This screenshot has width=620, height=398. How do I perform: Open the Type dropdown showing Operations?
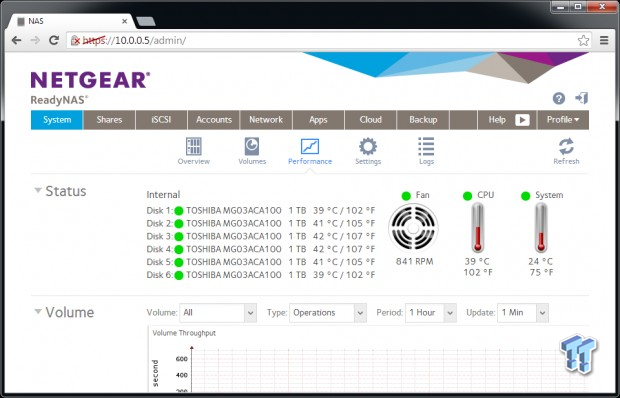pos(328,313)
